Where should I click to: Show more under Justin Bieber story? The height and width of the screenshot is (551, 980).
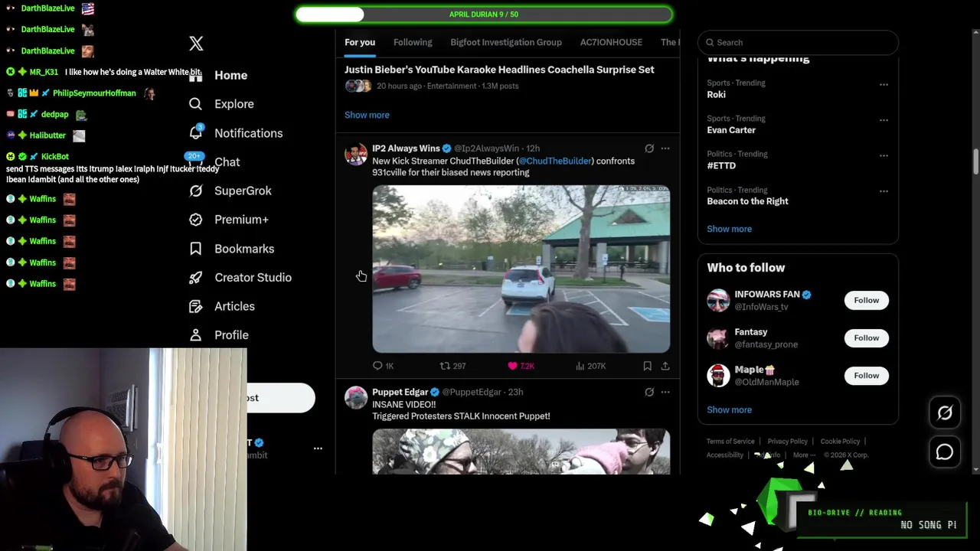367,115
